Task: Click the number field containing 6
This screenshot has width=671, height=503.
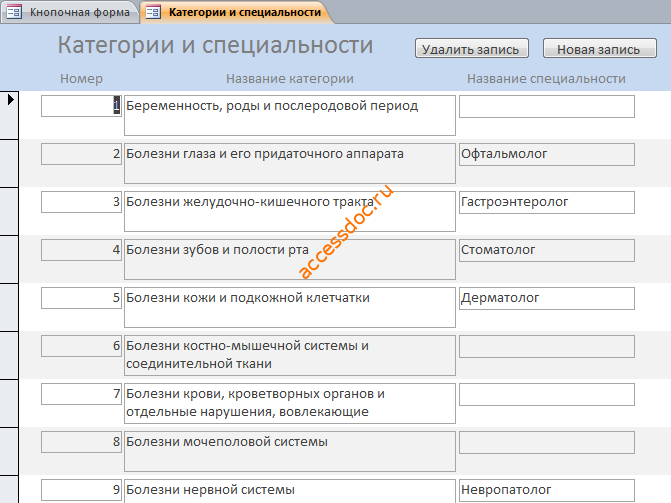Action: point(81,346)
